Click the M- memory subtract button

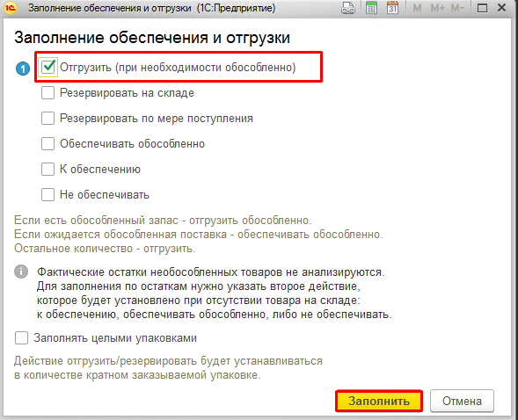coord(457,8)
